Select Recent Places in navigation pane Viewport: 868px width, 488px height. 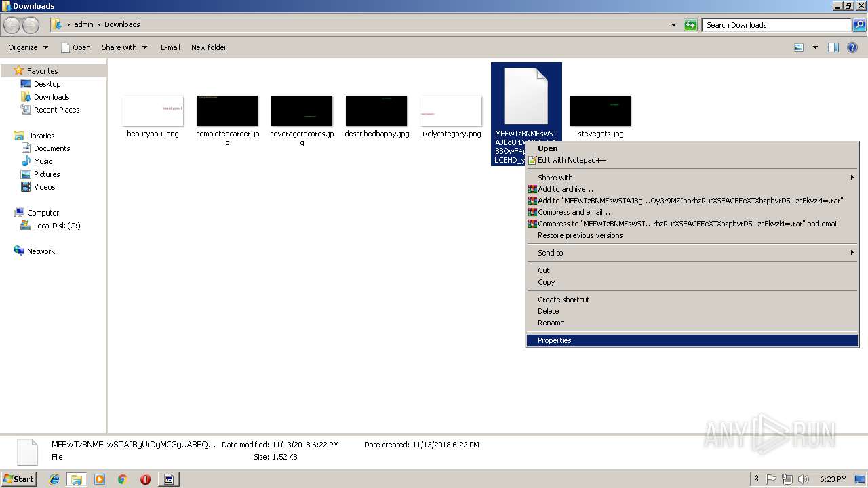(x=56, y=110)
